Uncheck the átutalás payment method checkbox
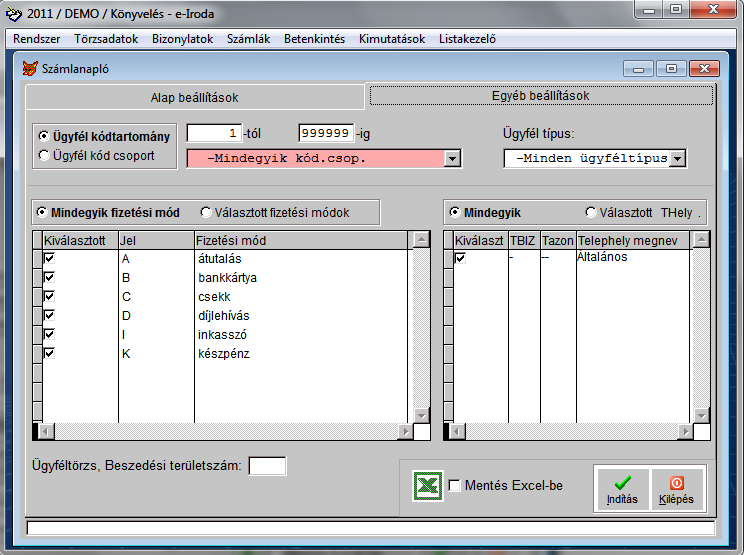 click(49, 259)
